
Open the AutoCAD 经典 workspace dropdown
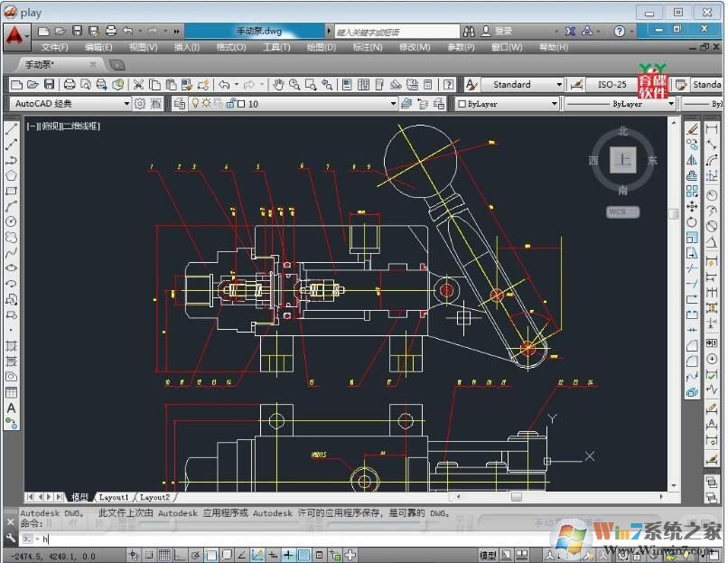[x=128, y=103]
